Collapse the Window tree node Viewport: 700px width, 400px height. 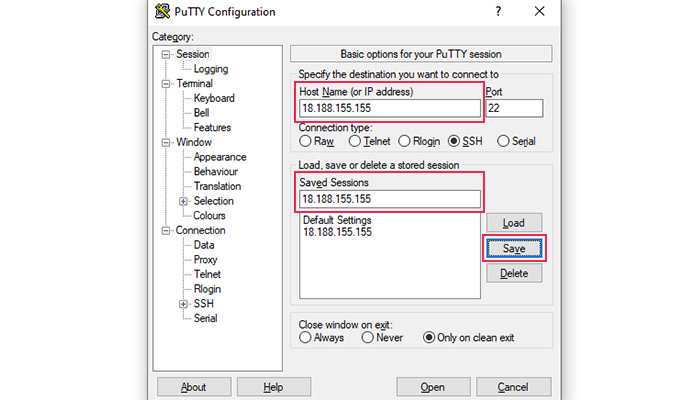coord(166,143)
